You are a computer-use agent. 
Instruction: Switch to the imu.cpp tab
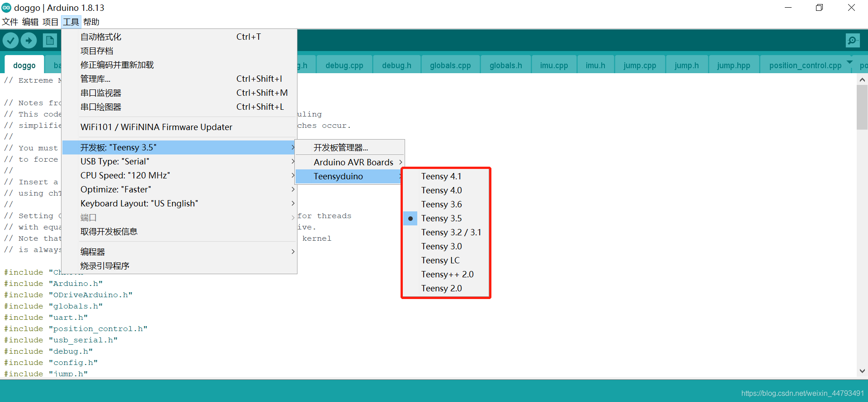coord(554,65)
